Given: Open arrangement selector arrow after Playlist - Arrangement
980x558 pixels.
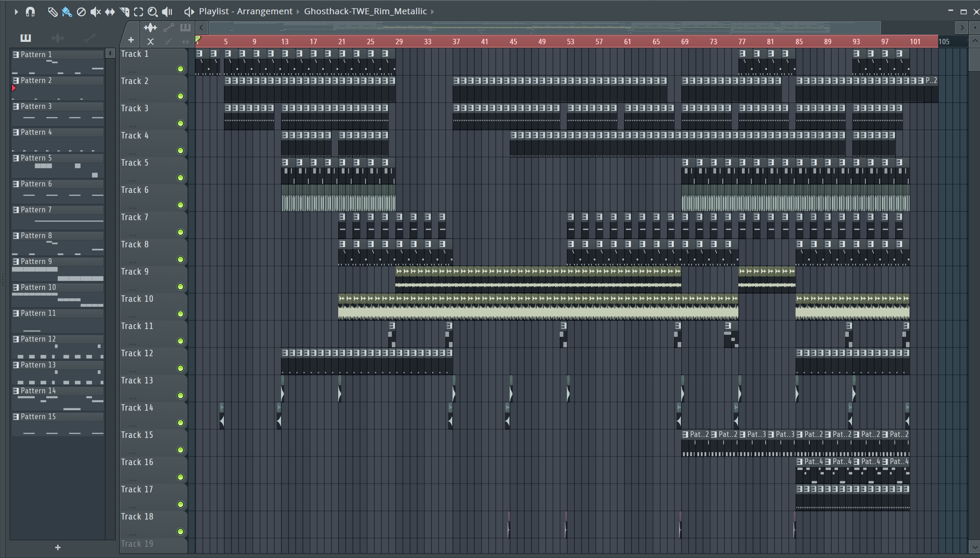Looking at the screenshot, I should pyautogui.click(x=298, y=12).
